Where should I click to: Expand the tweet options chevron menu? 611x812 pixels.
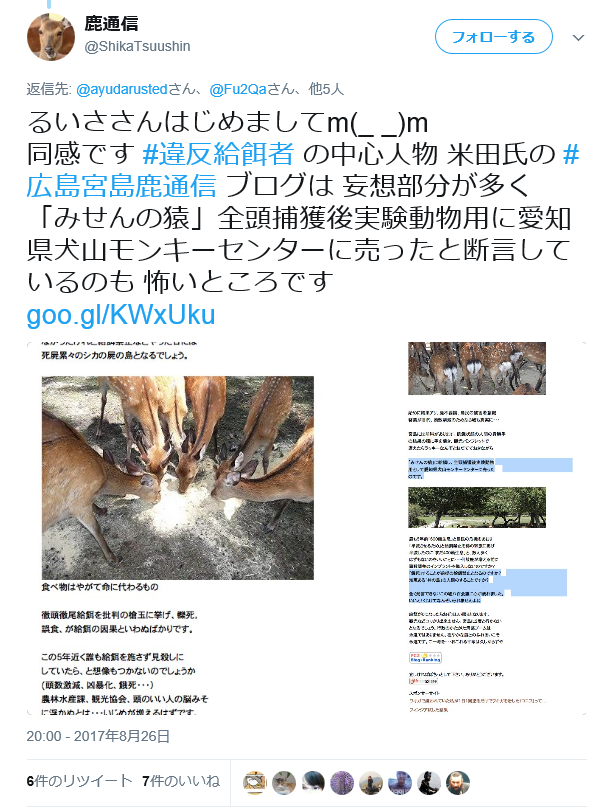click(x=578, y=38)
